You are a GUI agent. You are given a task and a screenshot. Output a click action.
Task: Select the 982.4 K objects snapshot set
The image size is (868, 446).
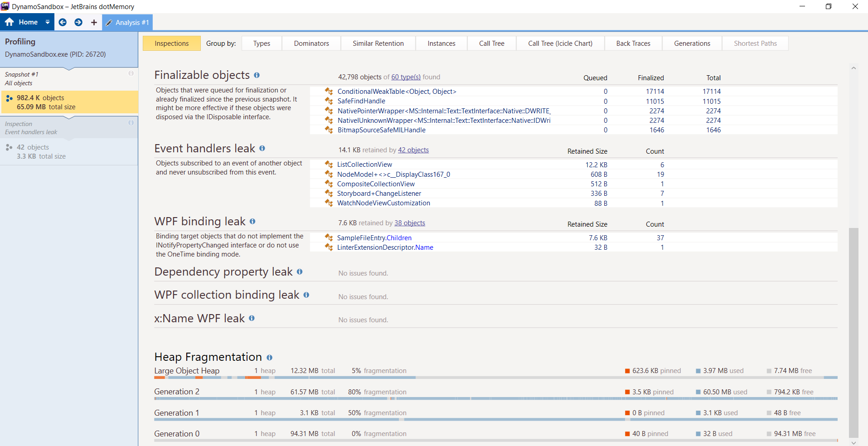(70, 102)
